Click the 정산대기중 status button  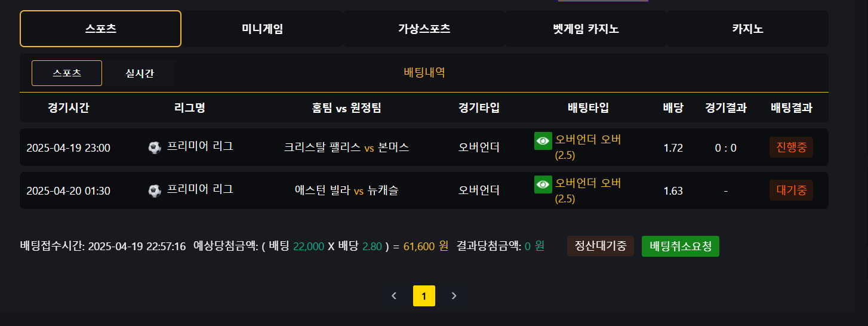coord(600,246)
